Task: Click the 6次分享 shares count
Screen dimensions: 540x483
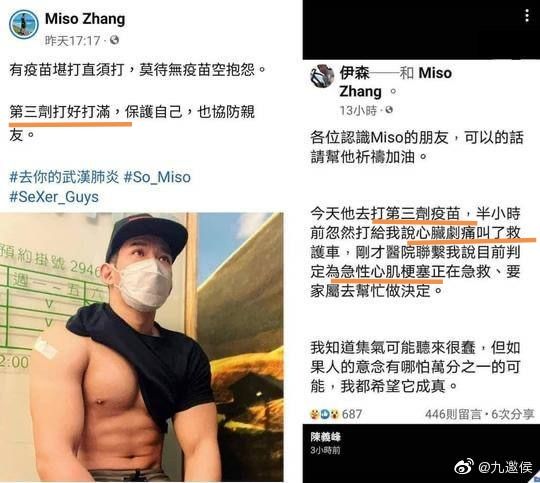Action: (x=512, y=414)
